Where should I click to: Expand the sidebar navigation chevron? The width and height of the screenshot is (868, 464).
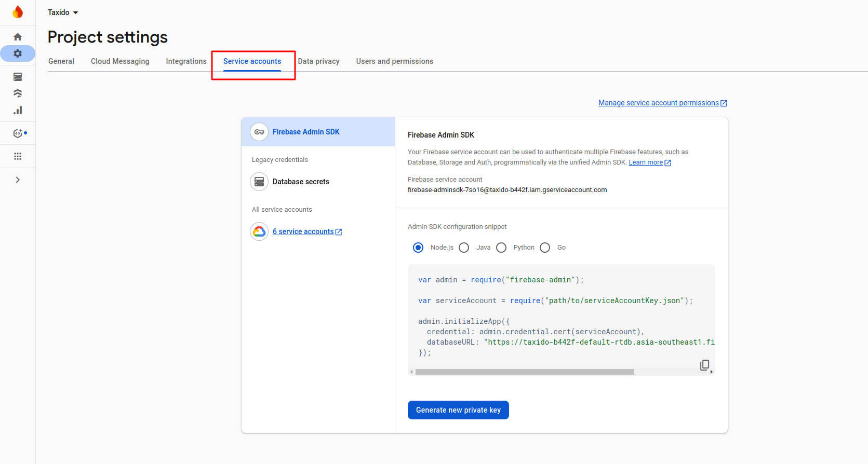18,180
